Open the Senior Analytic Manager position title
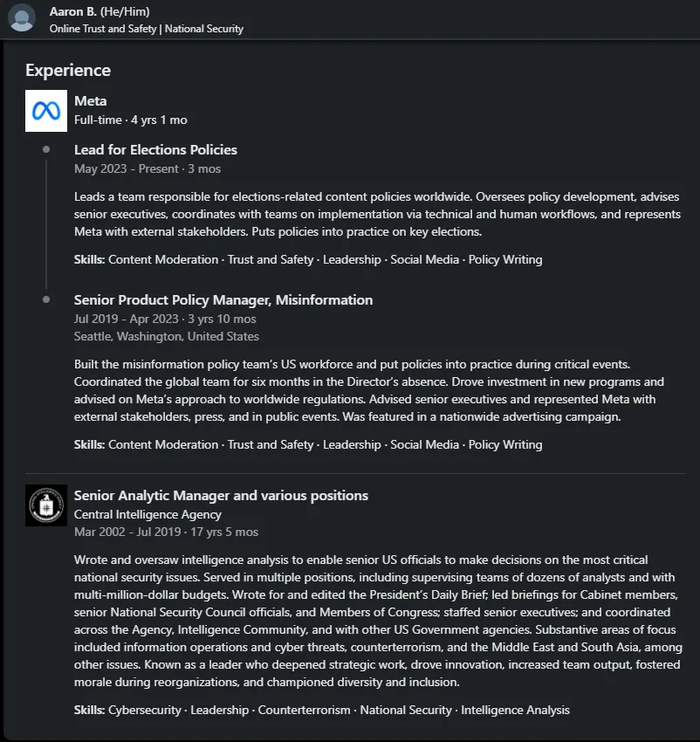 tap(221, 496)
